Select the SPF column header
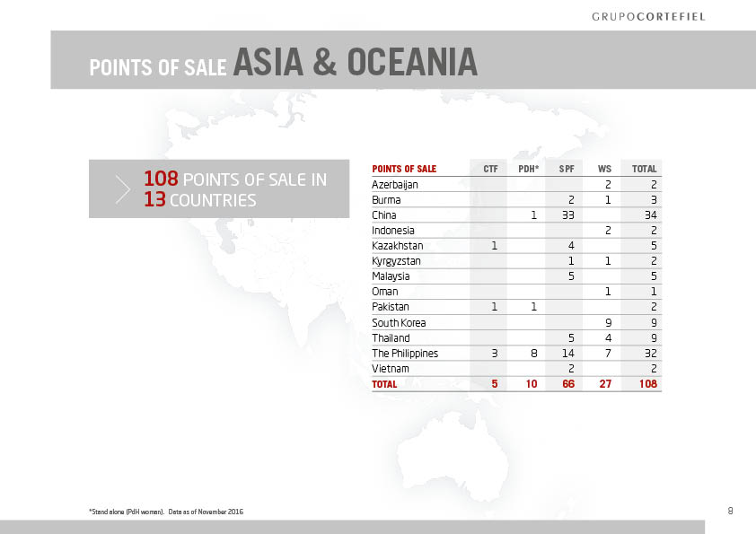The width and height of the screenshot is (756, 534). [567, 169]
